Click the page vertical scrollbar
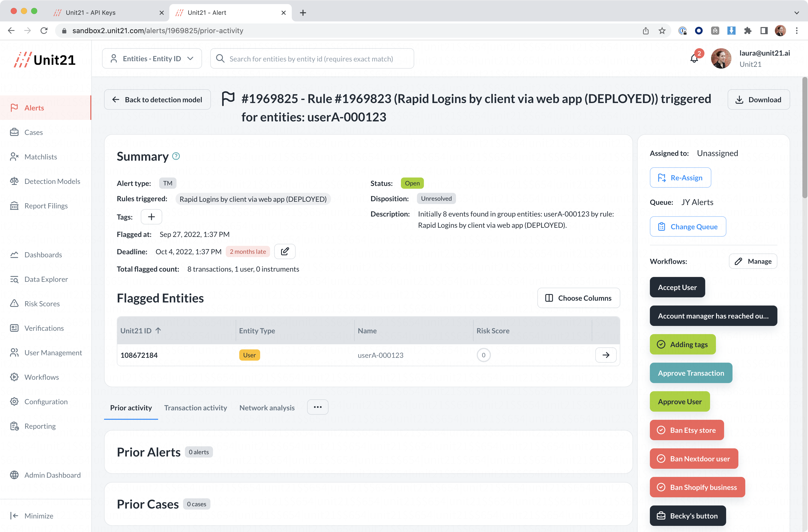 coord(804,137)
